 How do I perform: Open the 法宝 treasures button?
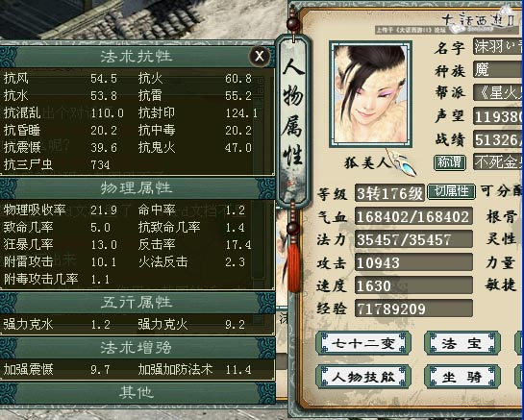[x=462, y=343]
